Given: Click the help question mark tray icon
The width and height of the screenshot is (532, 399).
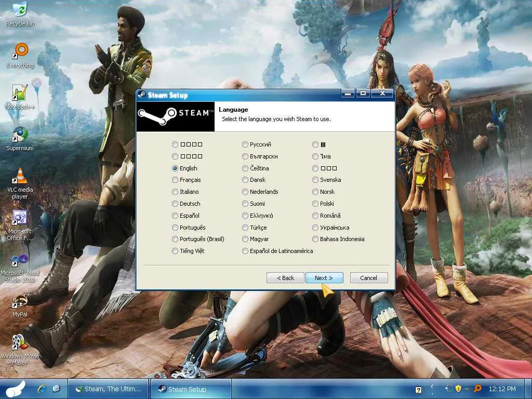Looking at the screenshot, I should coord(418,390).
